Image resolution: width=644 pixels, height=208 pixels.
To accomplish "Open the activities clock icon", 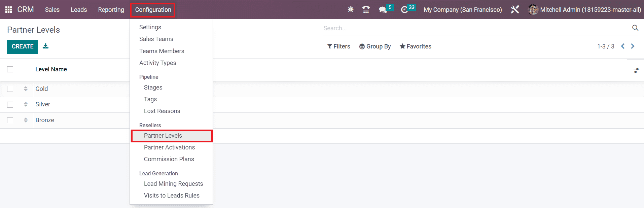I will click(x=404, y=9).
